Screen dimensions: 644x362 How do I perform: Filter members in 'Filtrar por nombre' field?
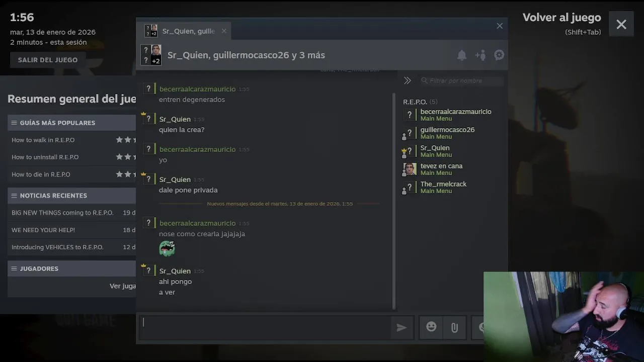[x=462, y=80]
